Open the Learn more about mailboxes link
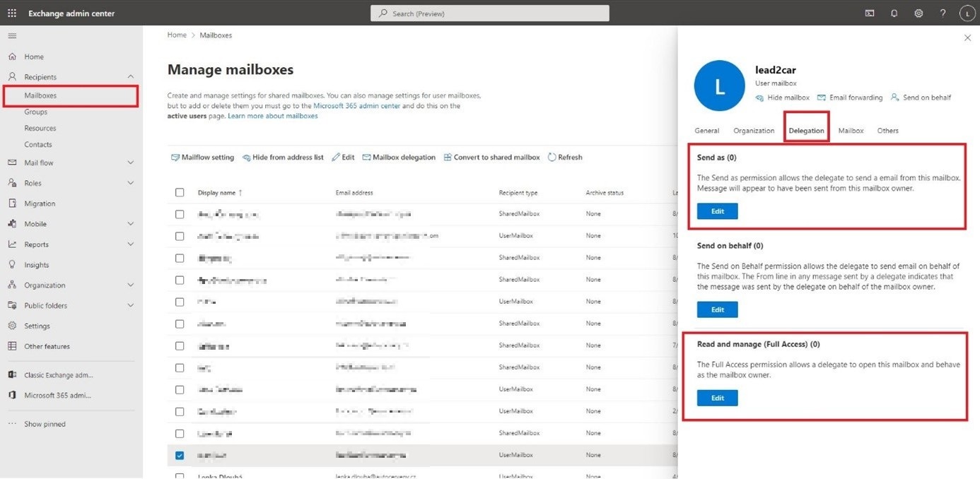The height and width of the screenshot is (479, 980). point(272,116)
